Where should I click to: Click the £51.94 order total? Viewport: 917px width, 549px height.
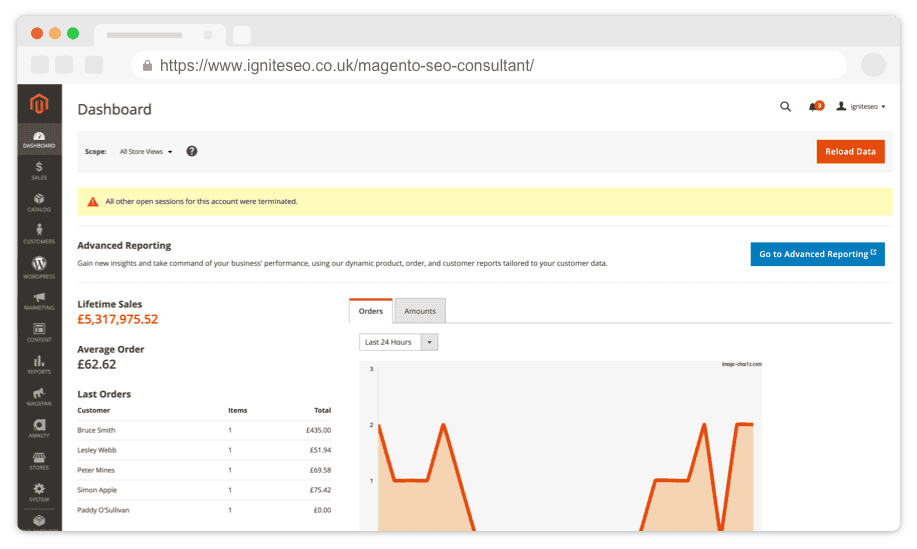tap(320, 450)
